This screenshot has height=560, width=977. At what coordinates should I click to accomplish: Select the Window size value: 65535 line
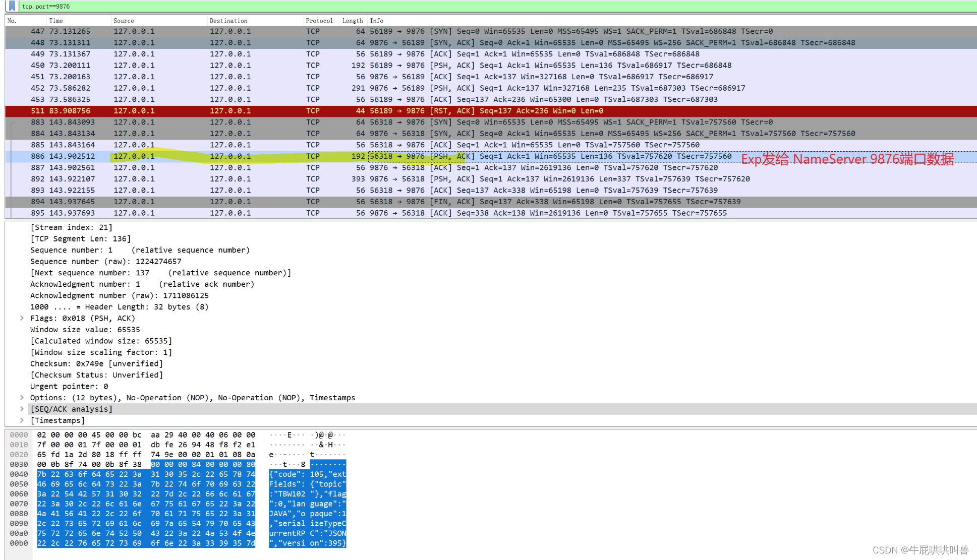coord(85,330)
